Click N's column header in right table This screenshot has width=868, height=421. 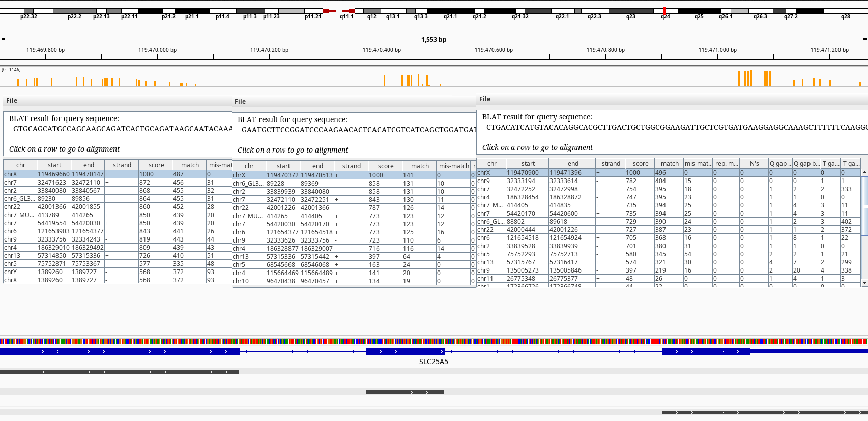point(755,163)
